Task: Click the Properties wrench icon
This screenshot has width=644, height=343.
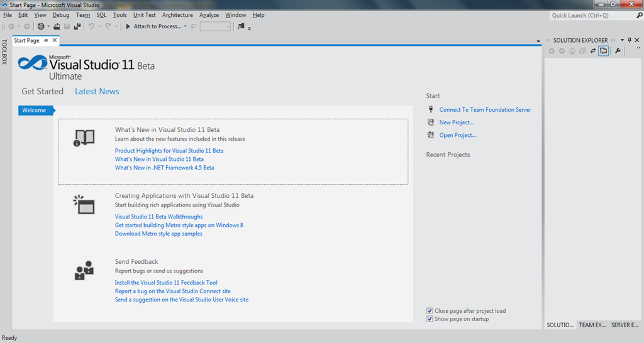Action: click(618, 51)
